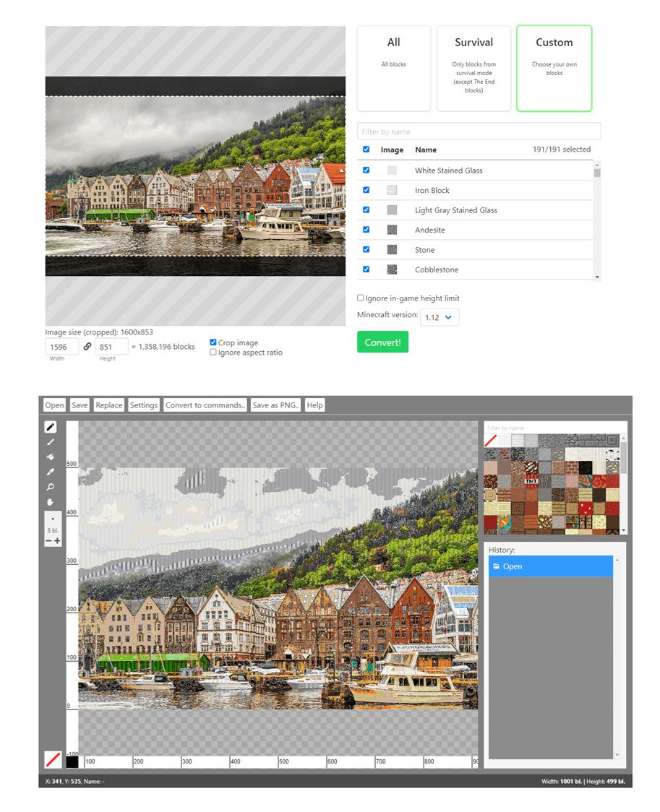Click the Image column header
The height and width of the screenshot is (812, 660).
[392, 150]
